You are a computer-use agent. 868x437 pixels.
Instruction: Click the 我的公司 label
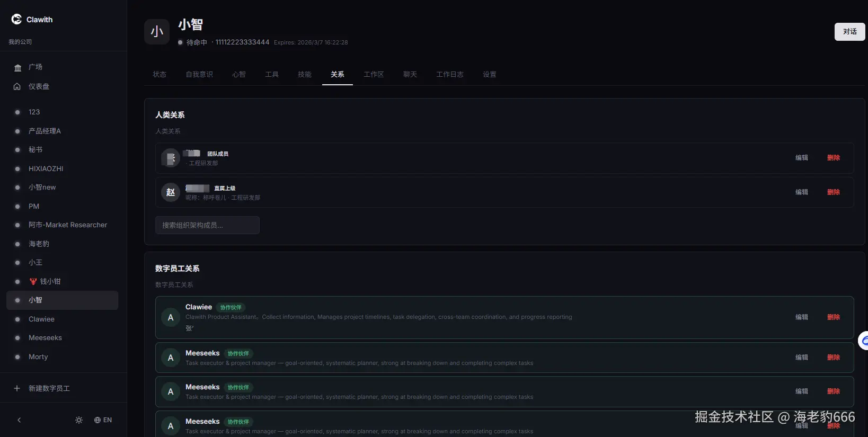20,42
